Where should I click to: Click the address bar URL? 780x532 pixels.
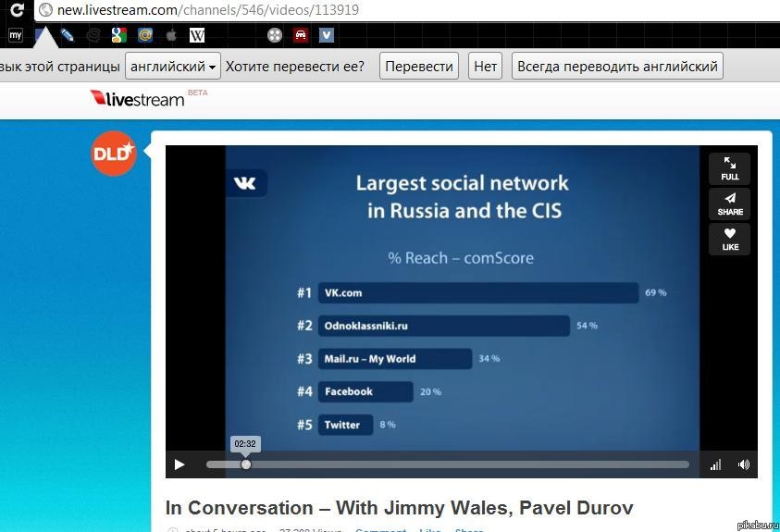pyautogui.click(x=208, y=10)
